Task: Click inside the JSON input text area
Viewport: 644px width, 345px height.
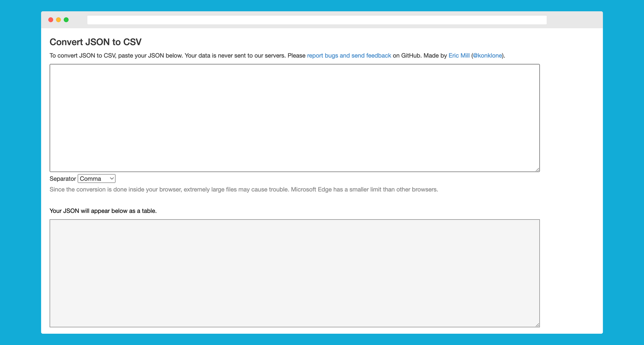Action: (294, 118)
